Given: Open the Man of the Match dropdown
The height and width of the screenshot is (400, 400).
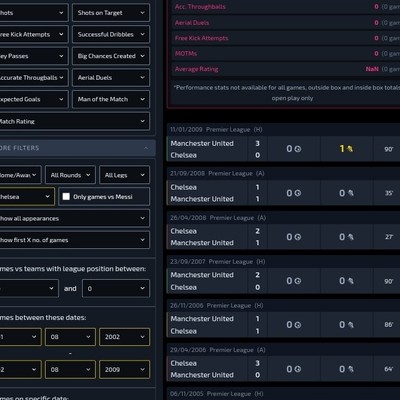Looking at the screenshot, I should [111, 99].
